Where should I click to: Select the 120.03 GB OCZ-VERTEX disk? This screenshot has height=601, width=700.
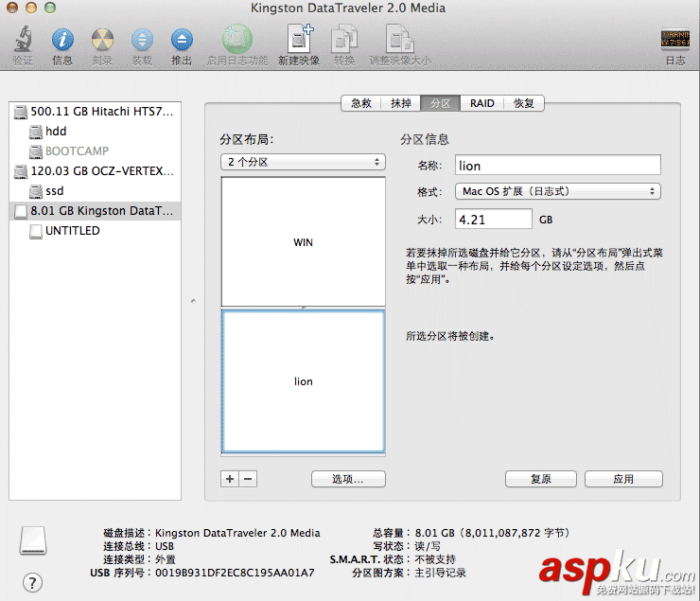[95, 171]
